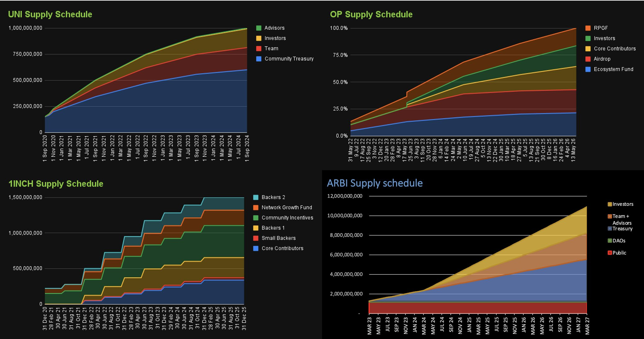
Task: Click the green DAOs swatch in ARBI legend
Action: tap(610, 241)
